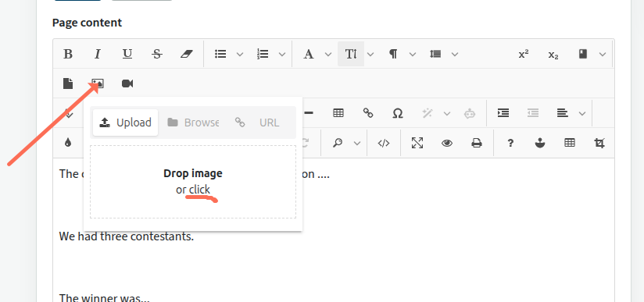Open the paragraph format pilcrow tool

click(393, 54)
